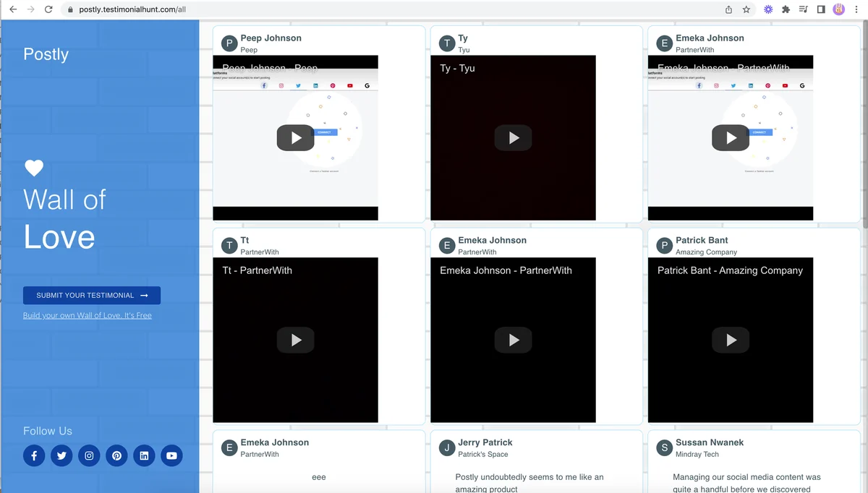Click the 'Tyu' subtitle under Ty

point(464,50)
